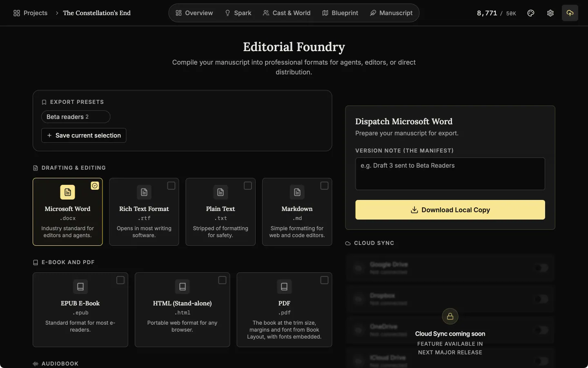Screen dimensions: 588x368
Task: Uncheck the Microsoft Word format checkbox
Action: (x=95, y=186)
